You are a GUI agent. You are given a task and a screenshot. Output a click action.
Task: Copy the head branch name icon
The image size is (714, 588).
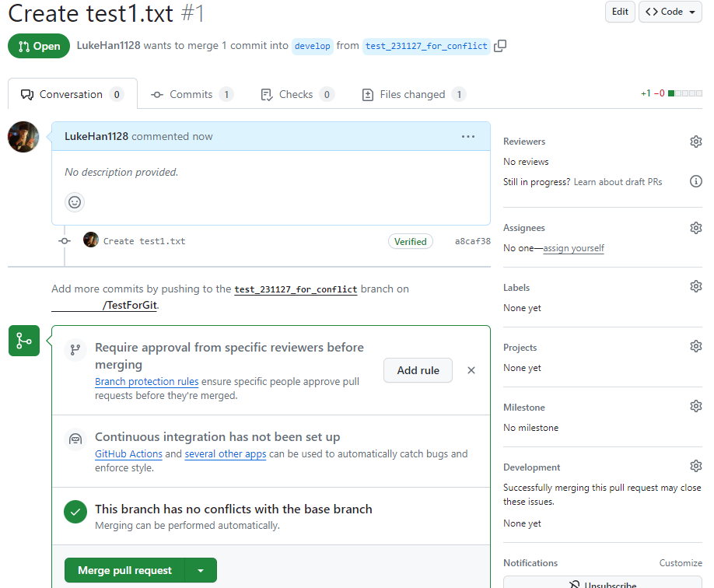click(500, 46)
